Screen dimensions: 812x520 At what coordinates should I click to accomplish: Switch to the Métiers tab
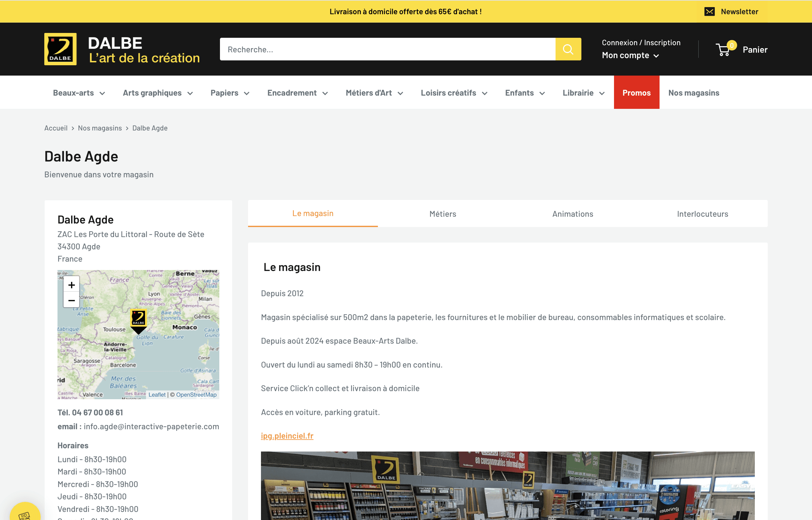click(442, 214)
